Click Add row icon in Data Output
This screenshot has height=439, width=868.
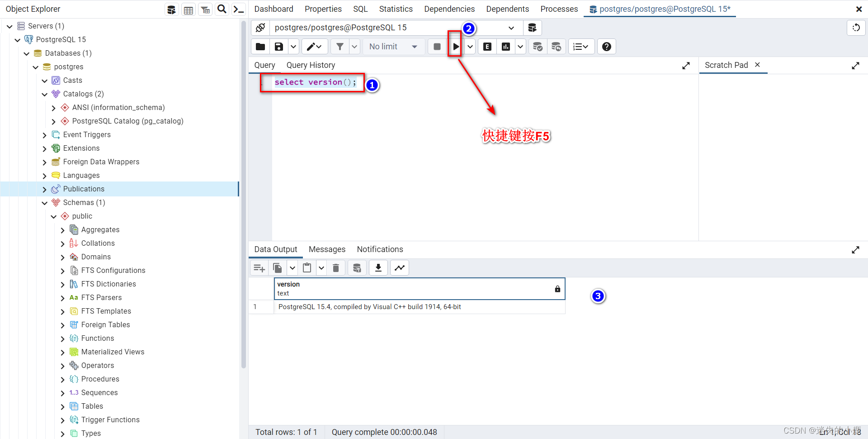coord(259,268)
